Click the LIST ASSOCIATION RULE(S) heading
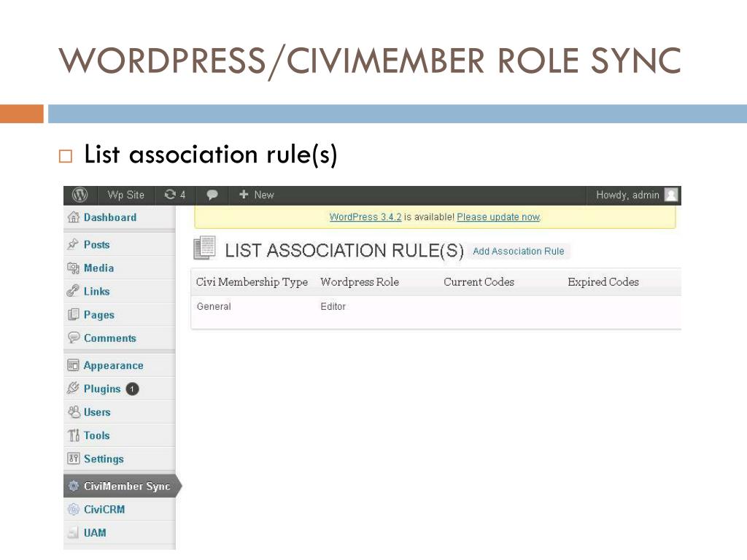 [x=344, y=251]
